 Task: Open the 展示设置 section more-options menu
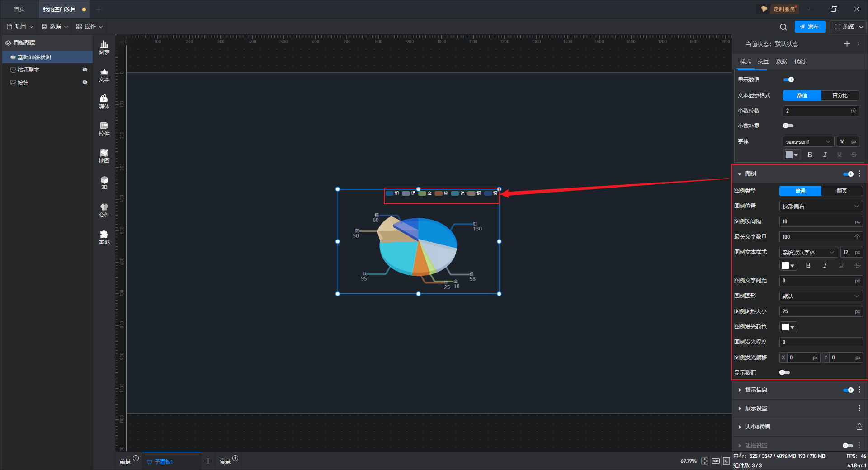859,409
